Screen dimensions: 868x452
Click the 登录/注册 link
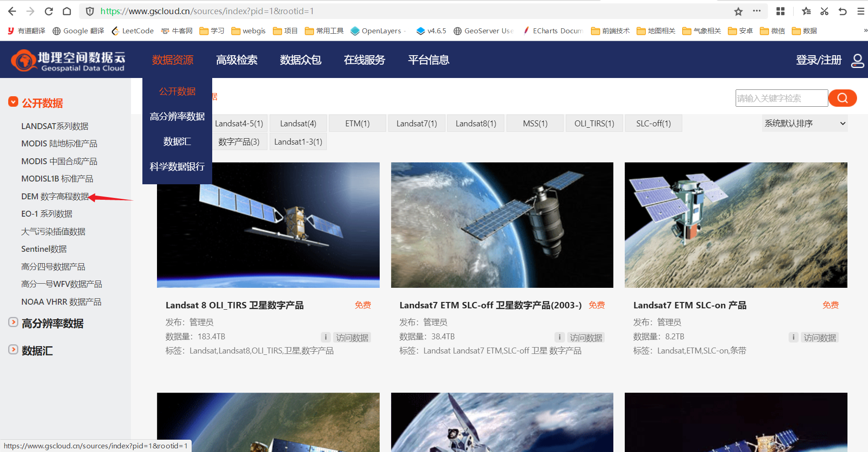818,60
